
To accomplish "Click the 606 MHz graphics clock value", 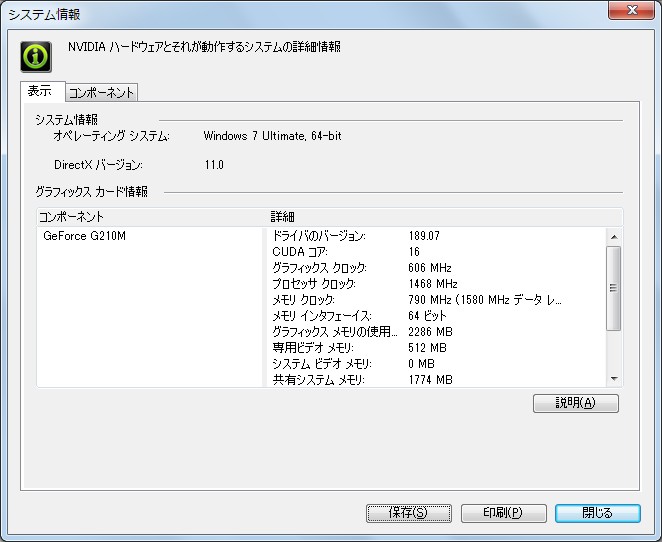I will coord(430,268).
